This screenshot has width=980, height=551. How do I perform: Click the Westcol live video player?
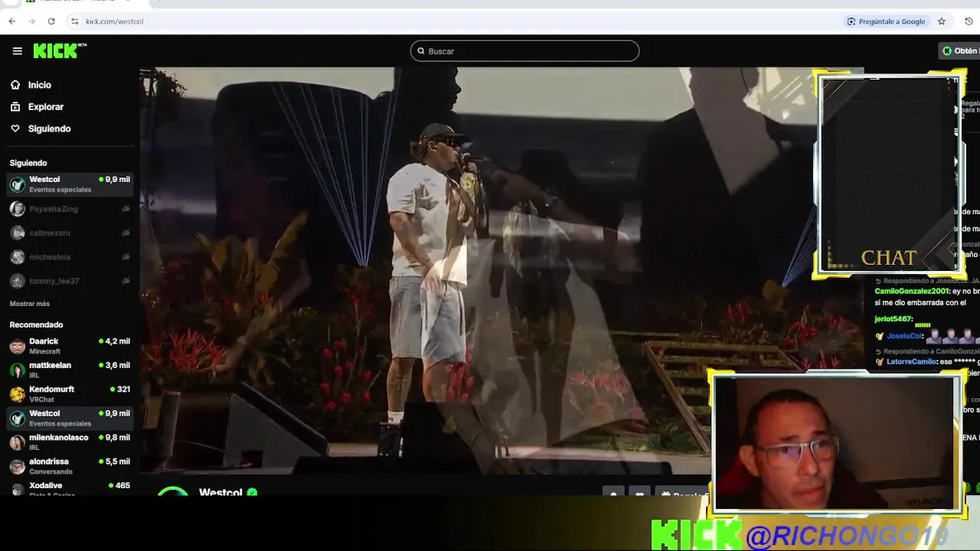(501, 272)
